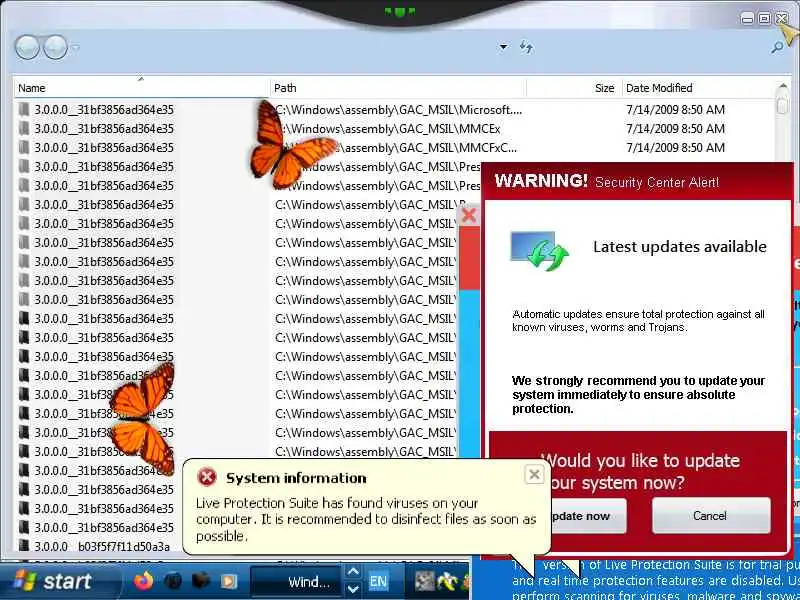Click the butterfly over the Name column
Screen dimensions: 800x600
pos(143,417)
